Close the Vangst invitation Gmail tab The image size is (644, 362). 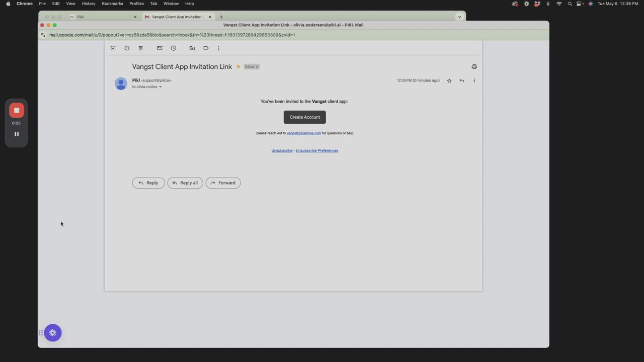tap(210, 17)
